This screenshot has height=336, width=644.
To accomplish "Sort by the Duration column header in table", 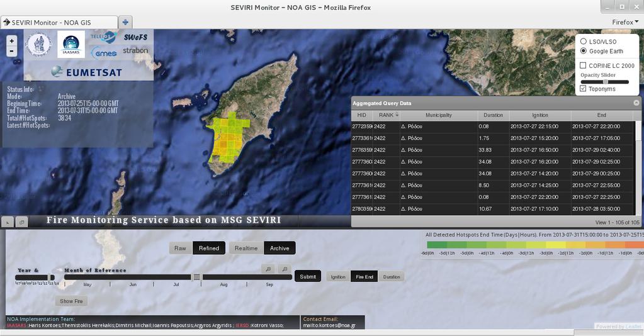I will (x=494, y=115).
